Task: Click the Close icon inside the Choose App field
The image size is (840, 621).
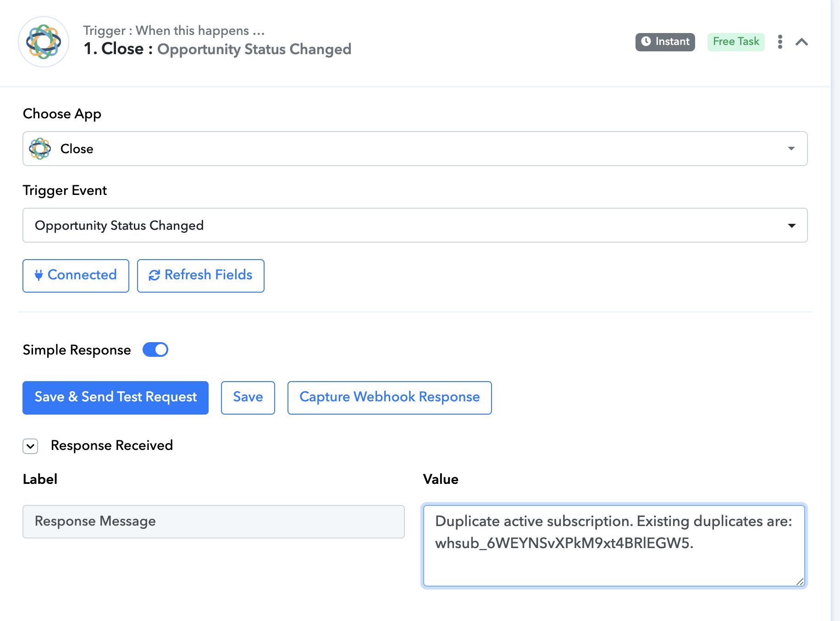Action: pyautogui.click(x=40, y=149)
